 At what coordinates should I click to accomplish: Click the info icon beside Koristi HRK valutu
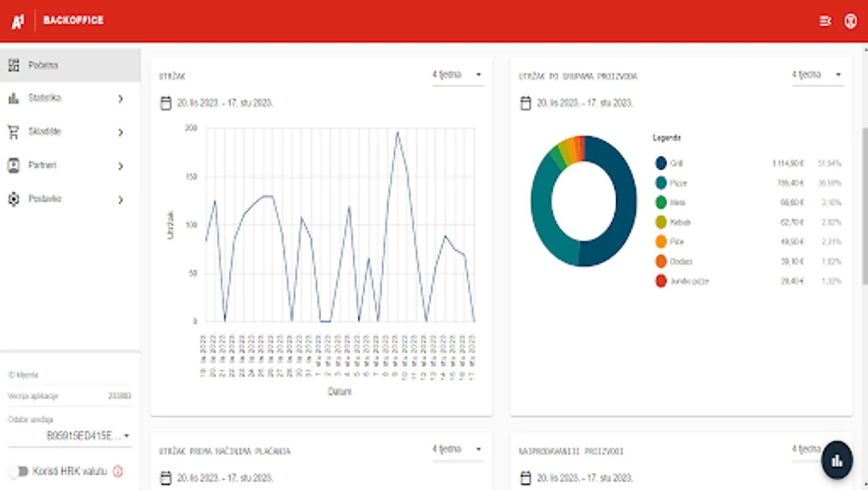coord(118,471)
